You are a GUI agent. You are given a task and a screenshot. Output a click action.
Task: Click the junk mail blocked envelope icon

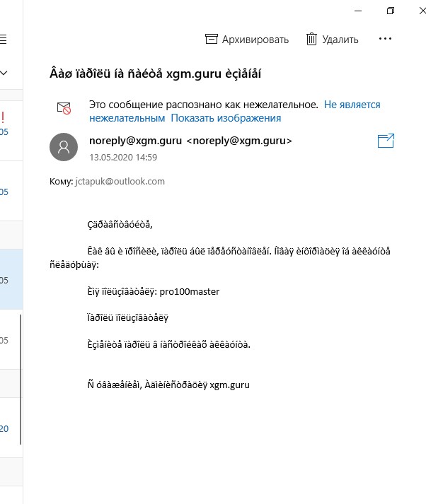point(64,108)
